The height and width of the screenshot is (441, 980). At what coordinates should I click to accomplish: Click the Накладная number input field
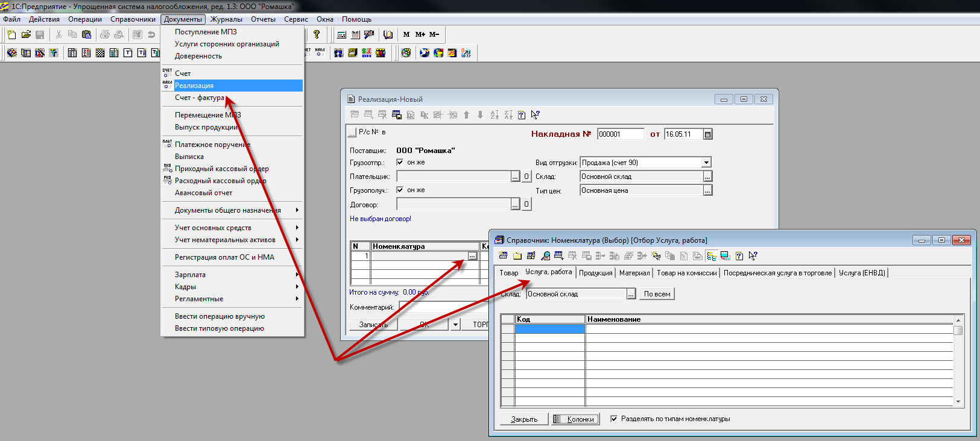(x=620, y=134)
